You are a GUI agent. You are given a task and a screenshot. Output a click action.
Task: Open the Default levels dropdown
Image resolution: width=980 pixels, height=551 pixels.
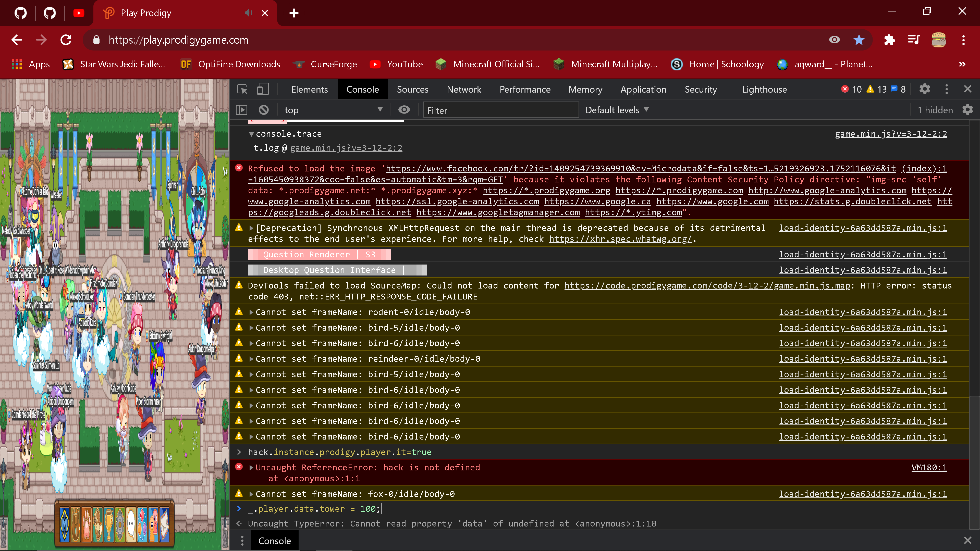[616, 109]
